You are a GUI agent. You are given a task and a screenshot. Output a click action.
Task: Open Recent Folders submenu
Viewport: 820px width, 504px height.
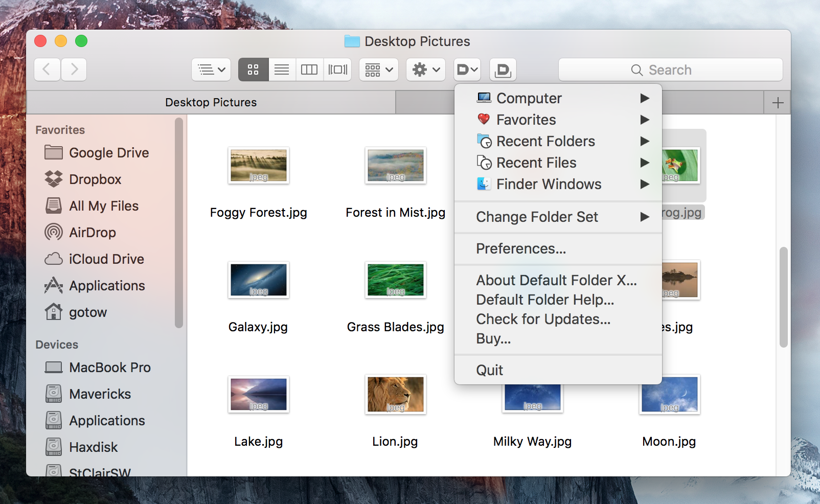point(558,141)
